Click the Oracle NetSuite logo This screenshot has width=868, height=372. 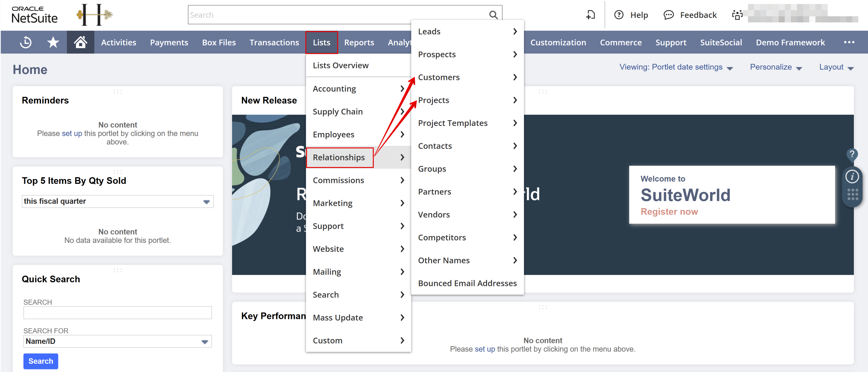tap(34, 15)
